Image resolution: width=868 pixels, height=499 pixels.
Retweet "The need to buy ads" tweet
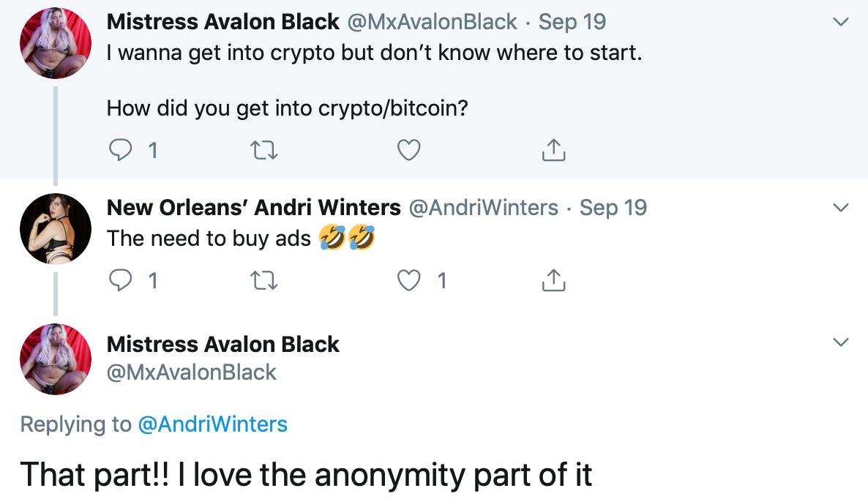tap(263, 279)
